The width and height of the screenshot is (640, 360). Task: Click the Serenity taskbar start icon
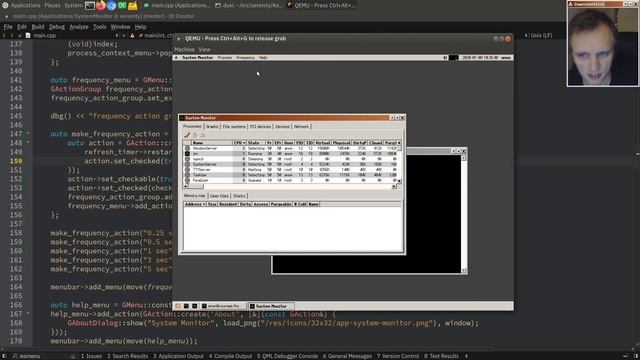(x=178, y=306)
